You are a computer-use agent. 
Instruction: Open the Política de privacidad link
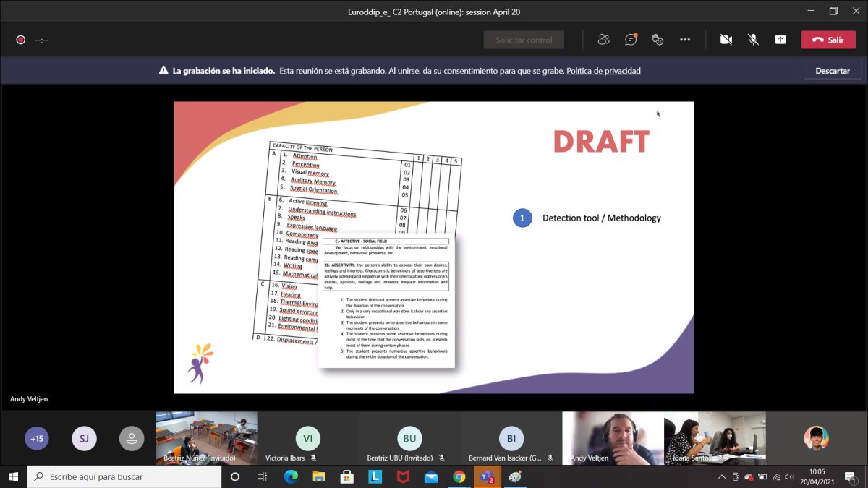(x=603, y=71)
